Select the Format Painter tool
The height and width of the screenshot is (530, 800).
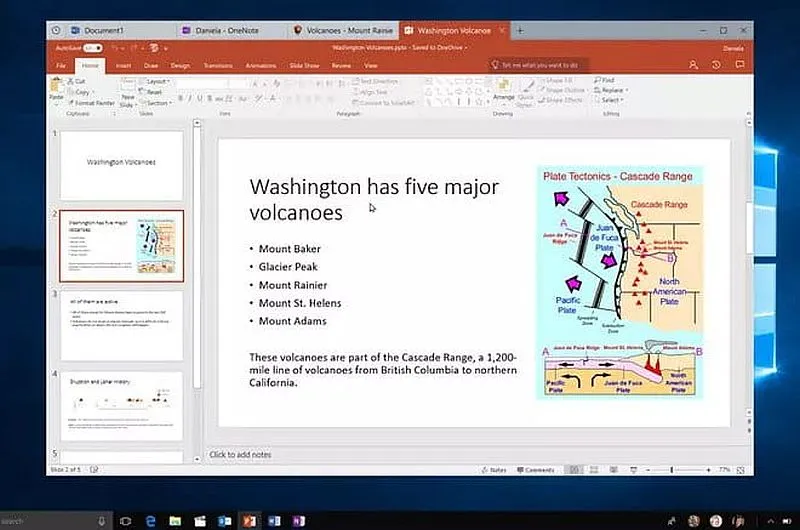91,103
